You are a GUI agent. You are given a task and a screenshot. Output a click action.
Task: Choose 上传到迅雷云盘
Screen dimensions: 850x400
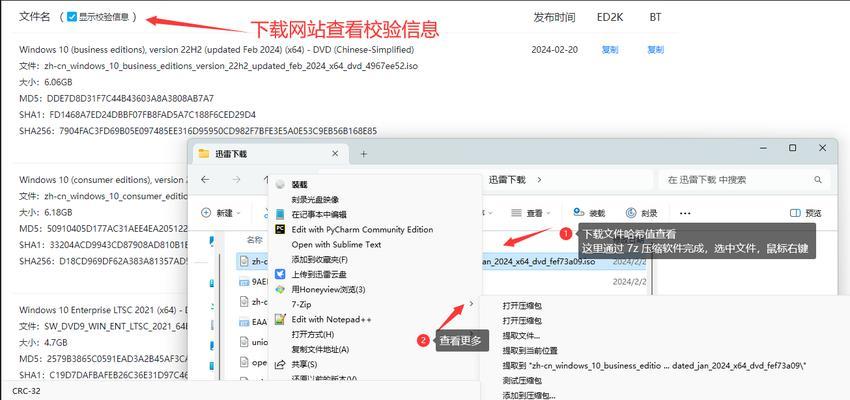pyautogui.click(x=374, y=274)
